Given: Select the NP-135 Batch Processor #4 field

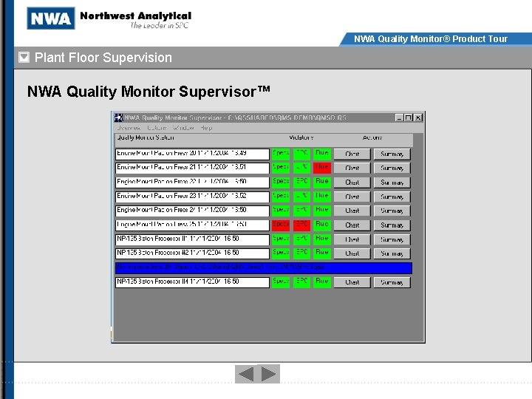Looking at the screenshot, I should 192,282.
